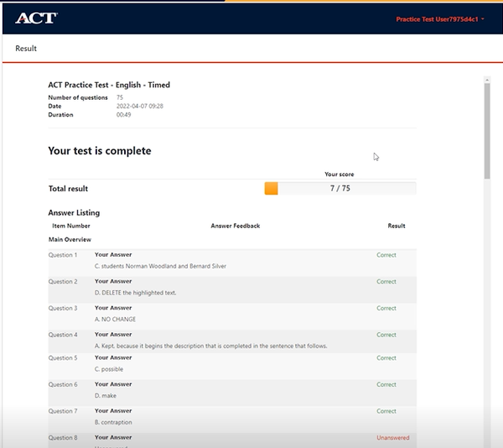Click Question 3's NO CHANGE answer

[116, 320]
